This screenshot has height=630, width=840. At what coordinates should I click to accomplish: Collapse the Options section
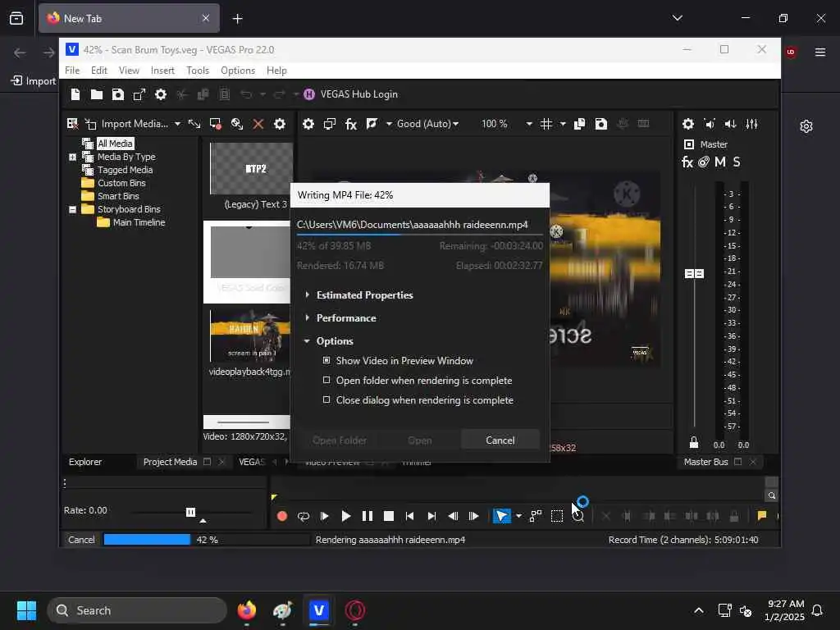point(307,340)
